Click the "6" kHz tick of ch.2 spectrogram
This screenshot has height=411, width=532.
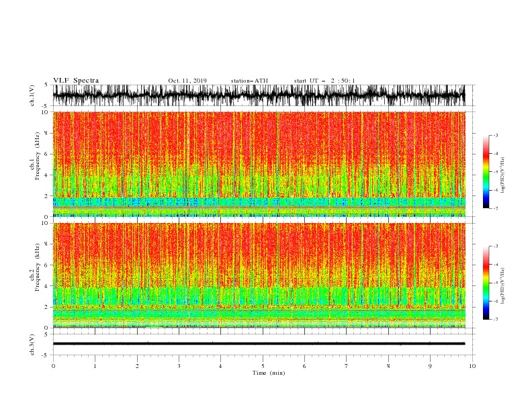pyautogui.click(x=47, y=265)
